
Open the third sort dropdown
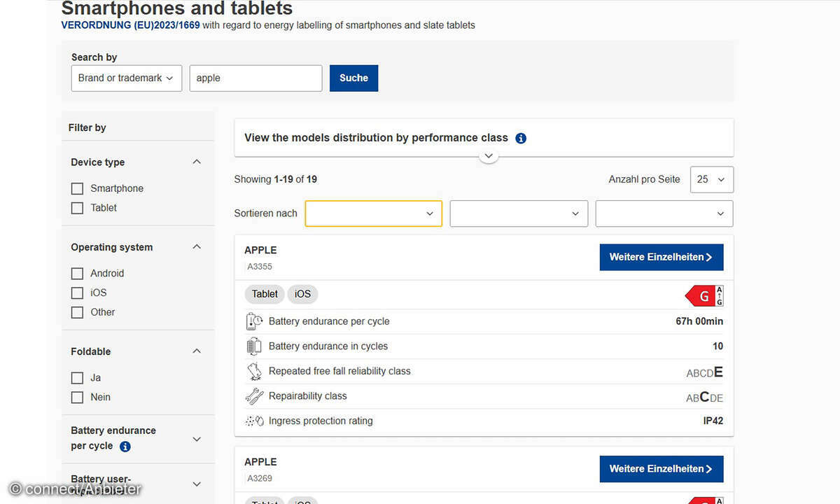point(664,213)
